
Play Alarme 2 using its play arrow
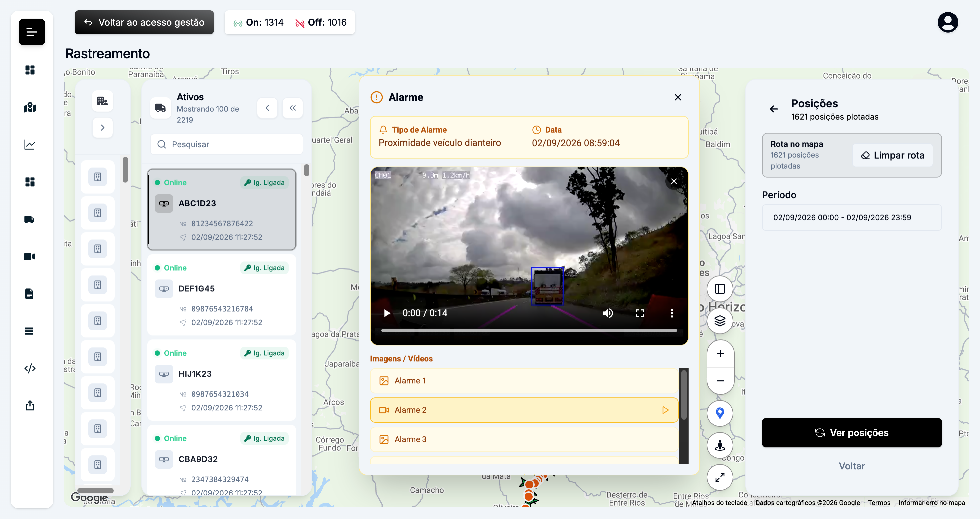pos(665,410)
